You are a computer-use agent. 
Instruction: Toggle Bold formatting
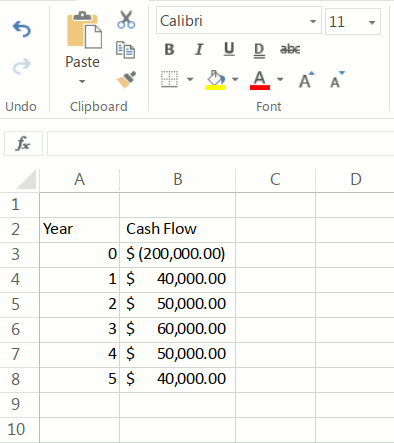169,50
